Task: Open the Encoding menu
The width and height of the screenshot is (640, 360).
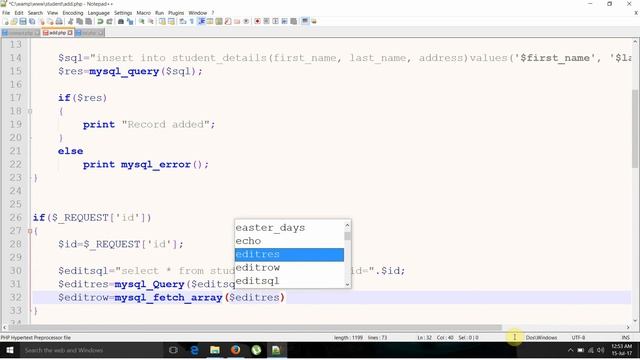Action: (x=73, y=13)
